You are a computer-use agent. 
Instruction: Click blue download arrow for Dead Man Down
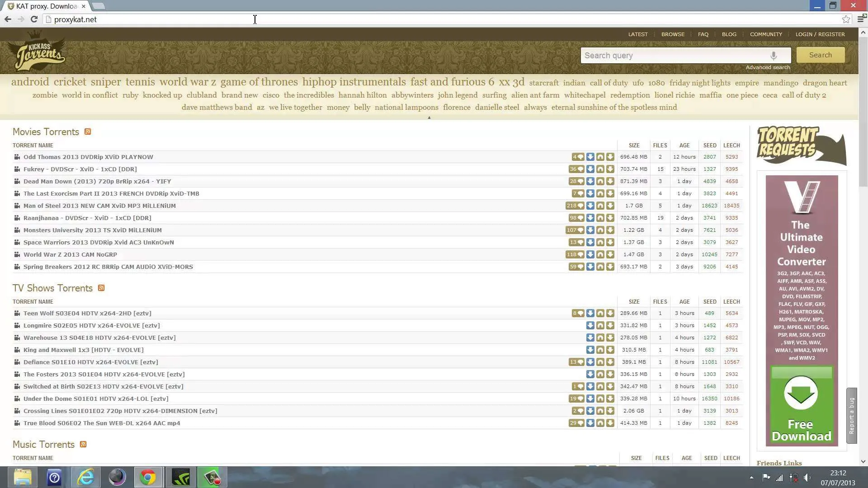[590, 181]
